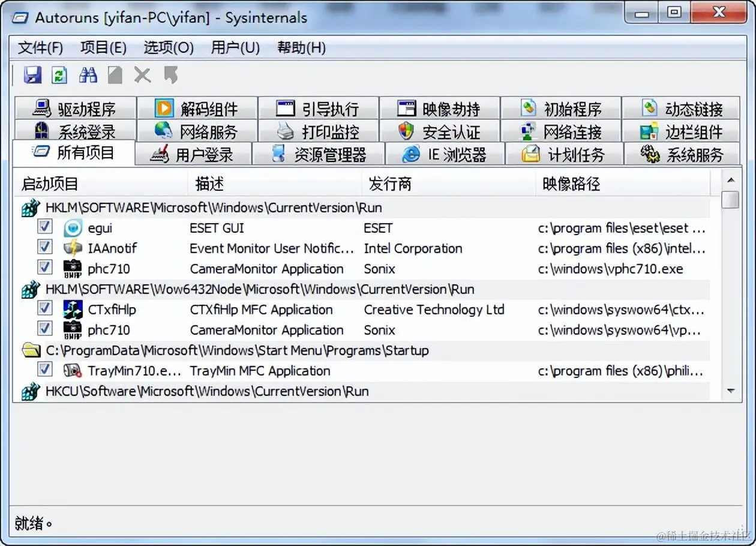Click the IAAnotif entry icon
756x546 pixels.
pos(73,248)
